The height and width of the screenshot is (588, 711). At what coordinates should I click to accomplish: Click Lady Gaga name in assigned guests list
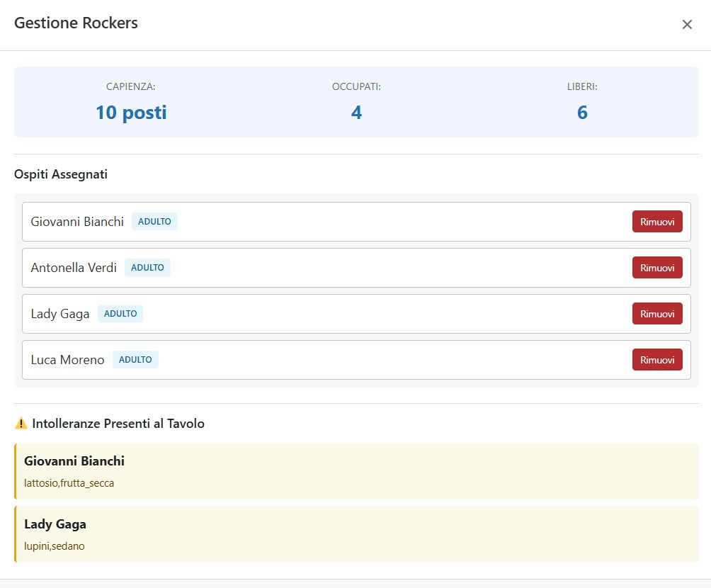(x=60, y=314)
